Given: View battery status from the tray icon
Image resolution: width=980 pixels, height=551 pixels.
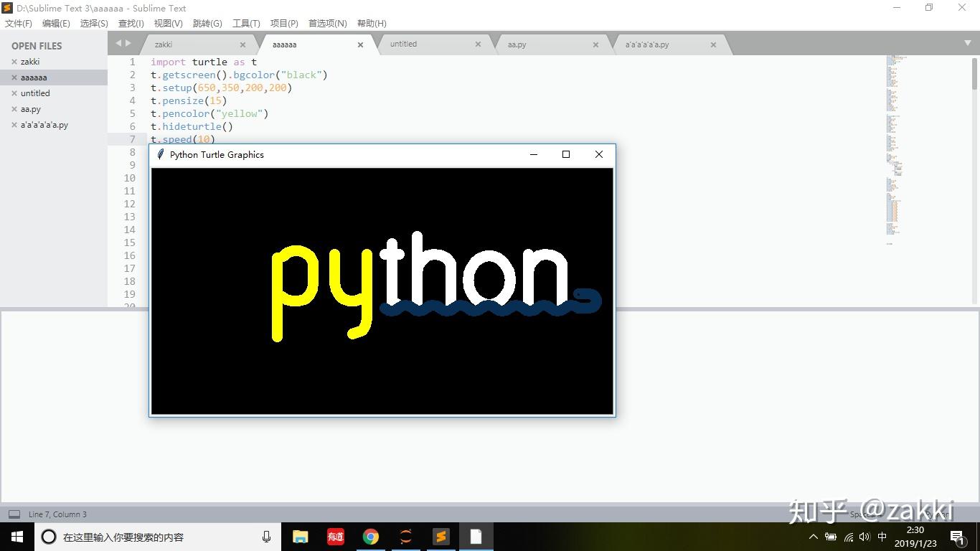Looking at the screenshot, I should coord(830,536).
